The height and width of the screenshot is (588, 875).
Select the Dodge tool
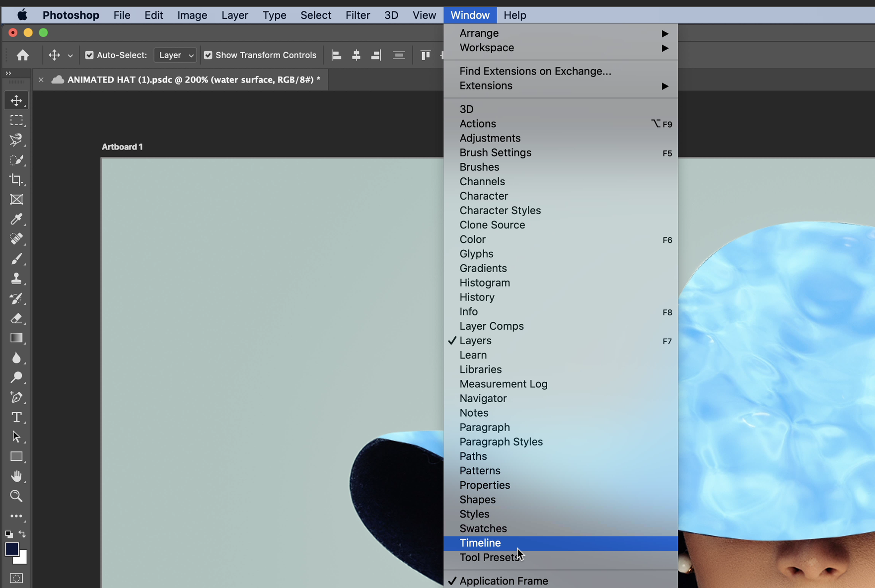click(16, 377)
